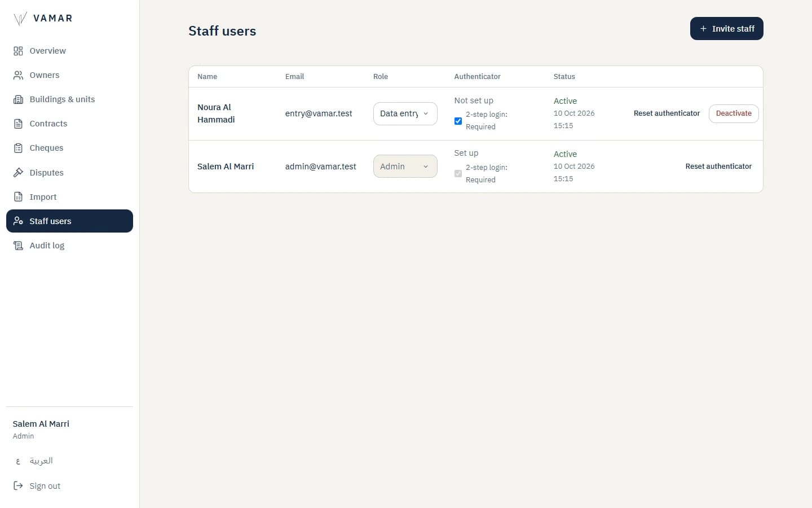Click the Role column header
Screen dimensions: 812x508
coord(381,77)
